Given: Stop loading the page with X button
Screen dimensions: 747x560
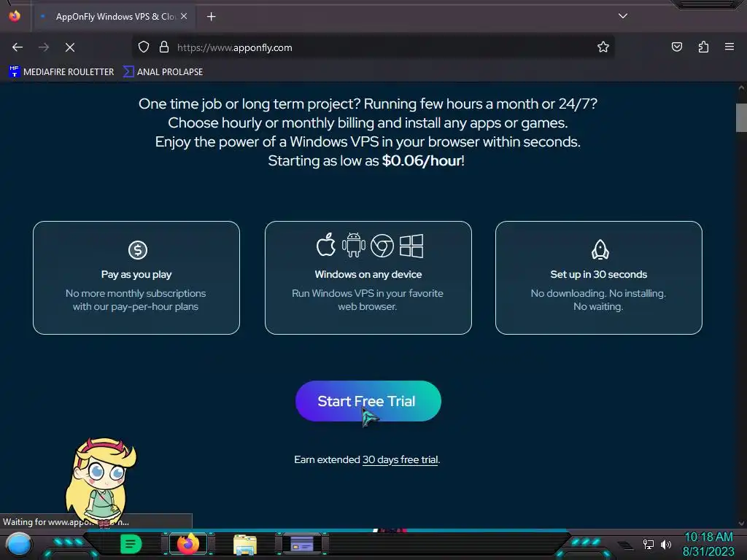Looking at the screenshot, I should point(70,47).
